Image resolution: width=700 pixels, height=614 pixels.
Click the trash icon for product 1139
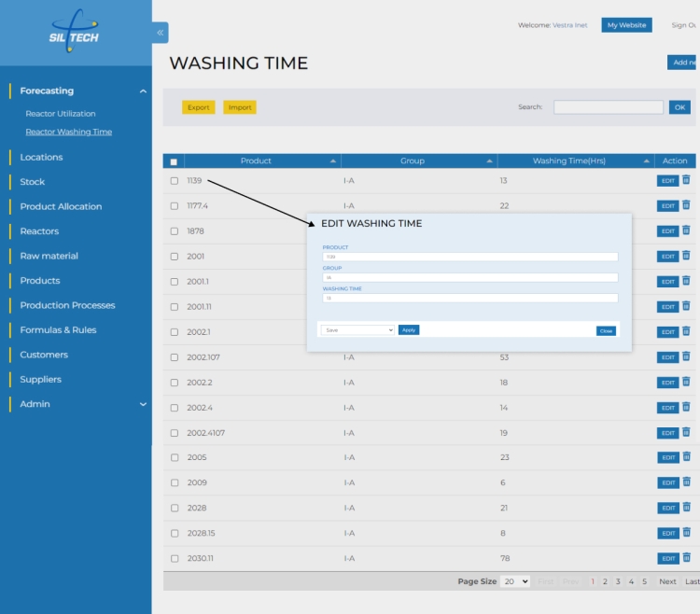(686, 180)
